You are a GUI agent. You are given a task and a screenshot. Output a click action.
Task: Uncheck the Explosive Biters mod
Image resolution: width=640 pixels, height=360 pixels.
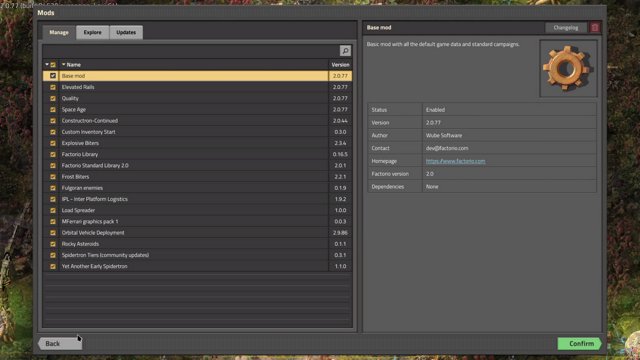pos(53,143)
